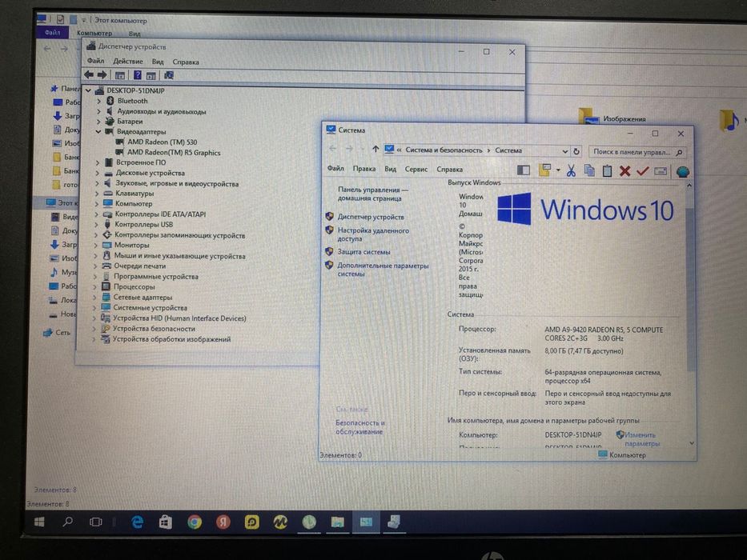
Task: Open Безопасность и обслуживание link
Action: pos(359,427)
